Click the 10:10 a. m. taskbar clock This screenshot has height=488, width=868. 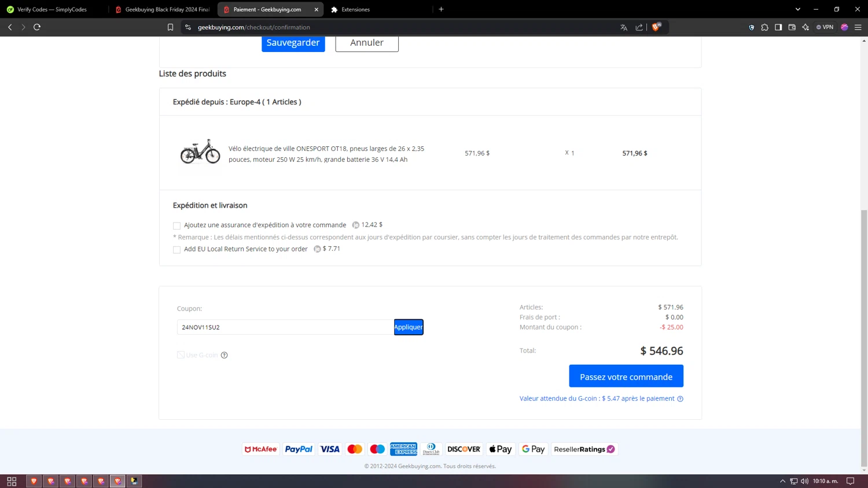click(825, 481)
